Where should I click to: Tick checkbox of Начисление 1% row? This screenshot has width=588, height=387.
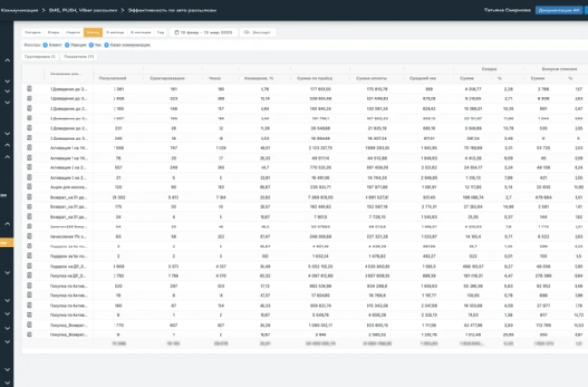30,238
